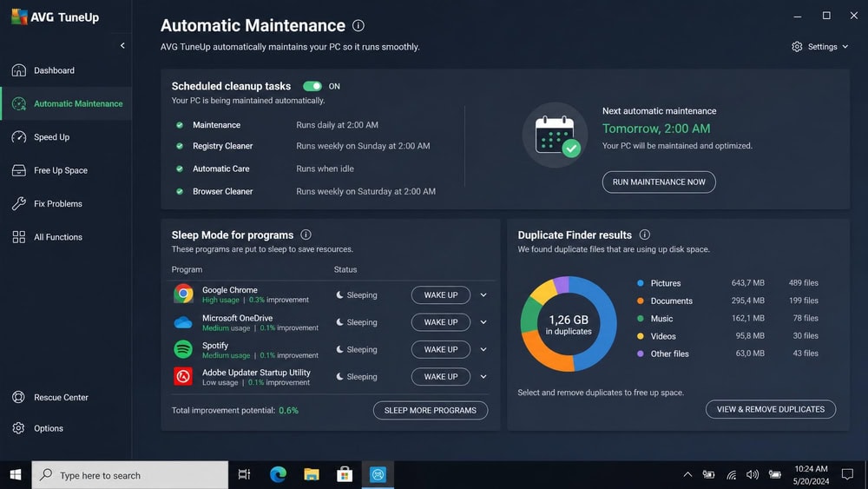Click the blue Pictures legend dot
Viewport: 868px width, 489px height.
click(641, 283)
